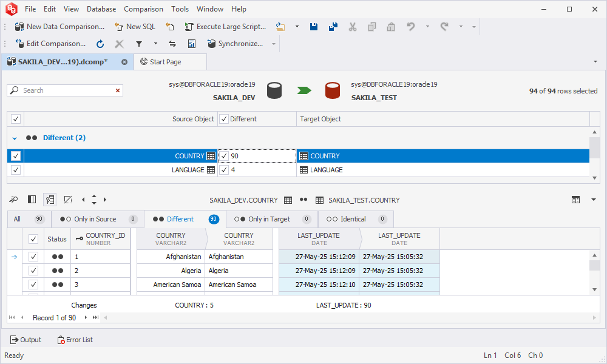Open the Output panel

[x=25, y=340]
